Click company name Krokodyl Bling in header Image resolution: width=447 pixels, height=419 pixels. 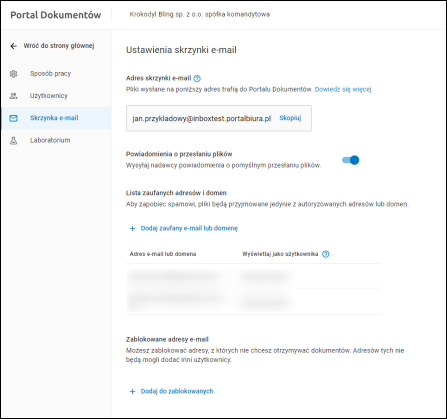(x=200, y=14)
